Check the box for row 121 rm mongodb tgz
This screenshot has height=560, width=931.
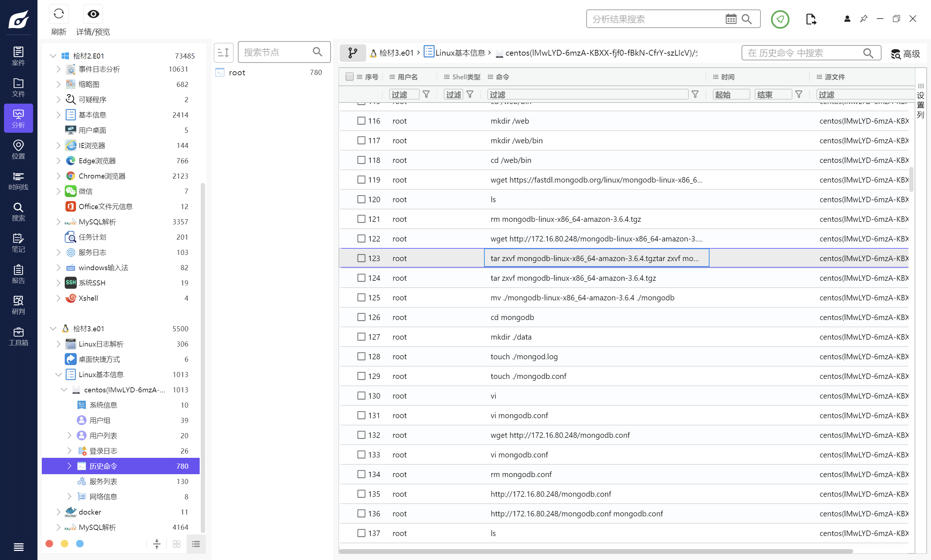(361, 219)
